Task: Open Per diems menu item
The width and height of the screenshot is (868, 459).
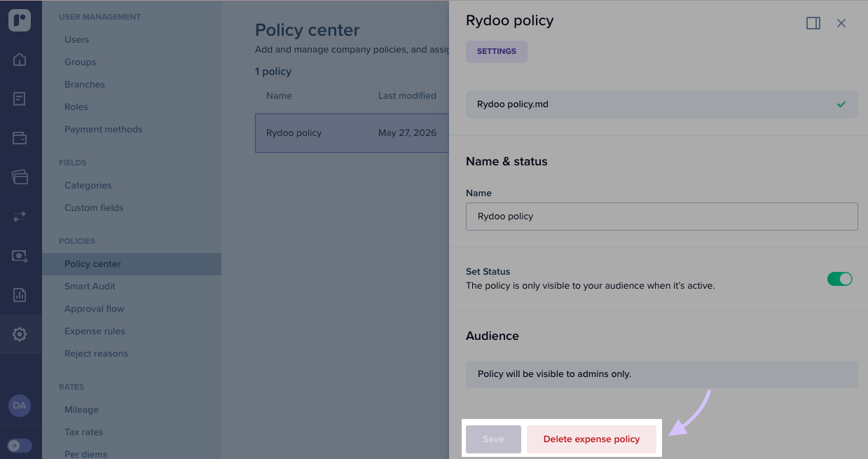Action: click(86, 453)
